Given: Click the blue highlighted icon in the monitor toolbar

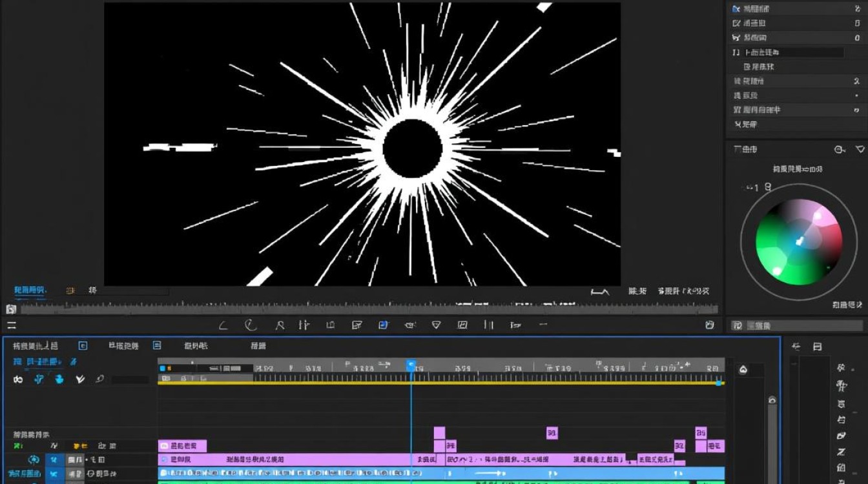Looking at the screenshot, I should [383, 325].
